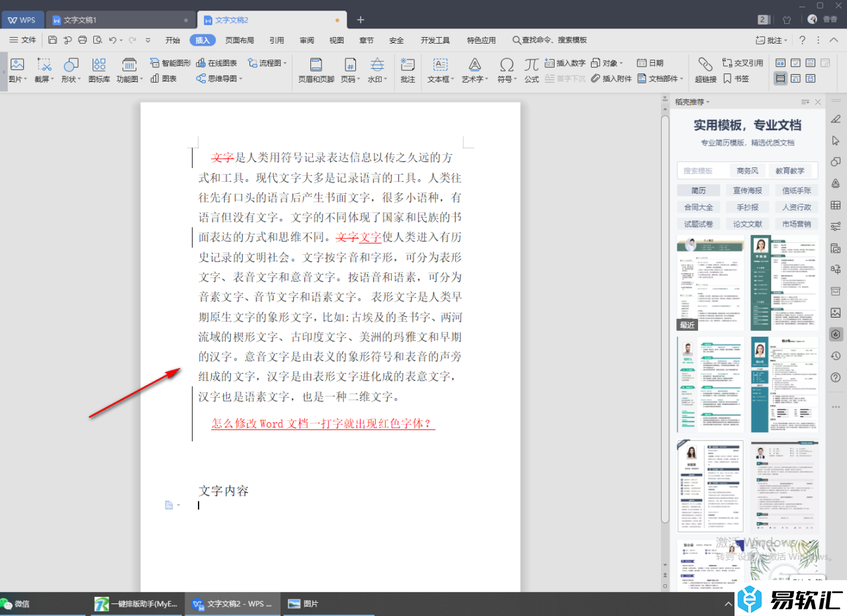
Task: Switch to the 开始 Home tab
Action: click(x=173, y=40)
